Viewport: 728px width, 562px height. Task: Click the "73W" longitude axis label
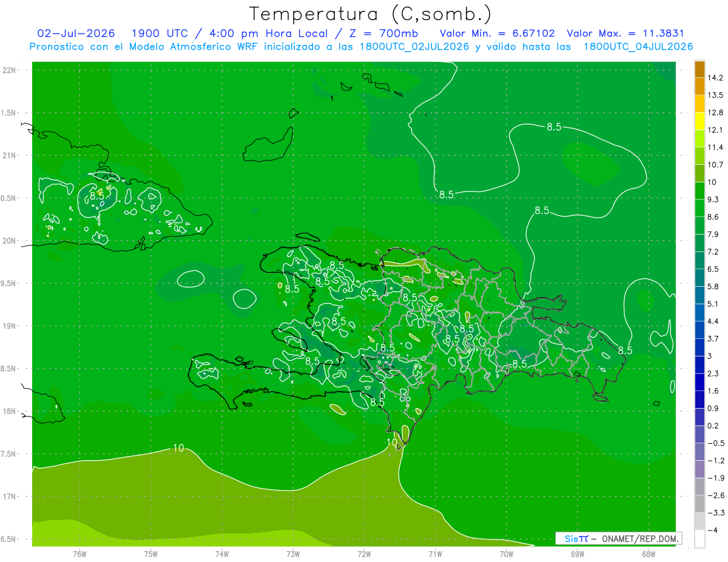[293, 554]
